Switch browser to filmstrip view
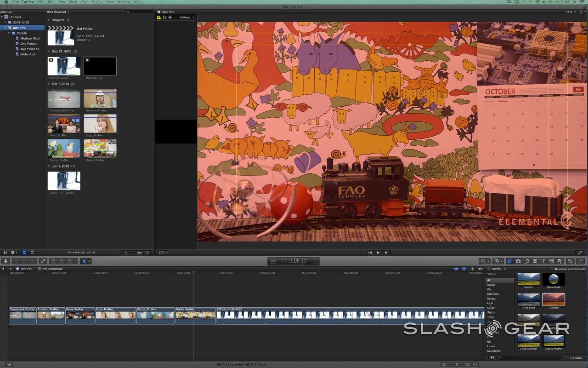Image resolution: width=588 pixels, height=368 pixels. pos(25,253)
